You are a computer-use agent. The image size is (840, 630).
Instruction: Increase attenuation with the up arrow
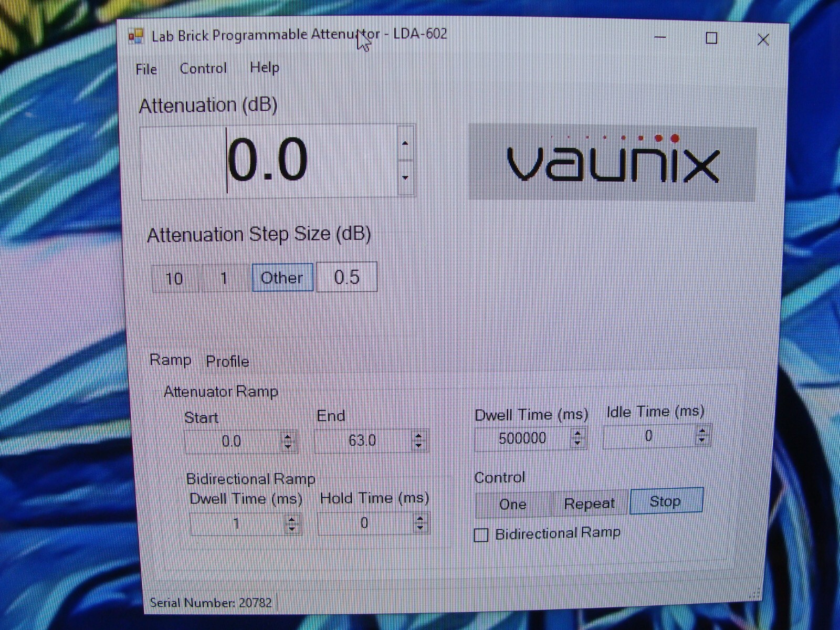point(405,143)
